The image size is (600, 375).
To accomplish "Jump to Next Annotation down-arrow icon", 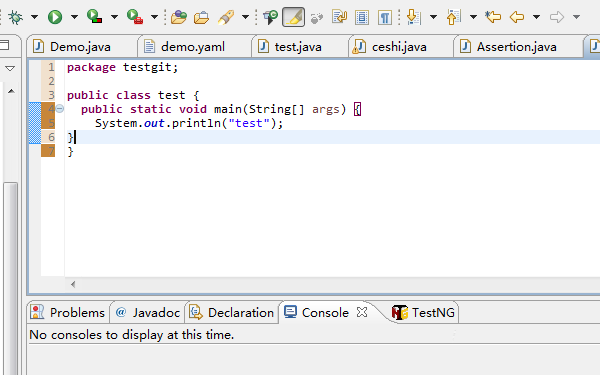I will (413, 17).
